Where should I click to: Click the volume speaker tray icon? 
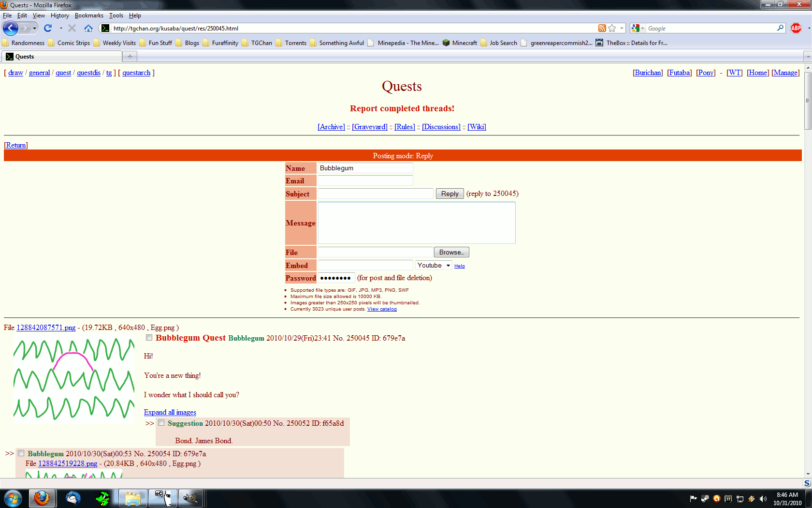763,499
